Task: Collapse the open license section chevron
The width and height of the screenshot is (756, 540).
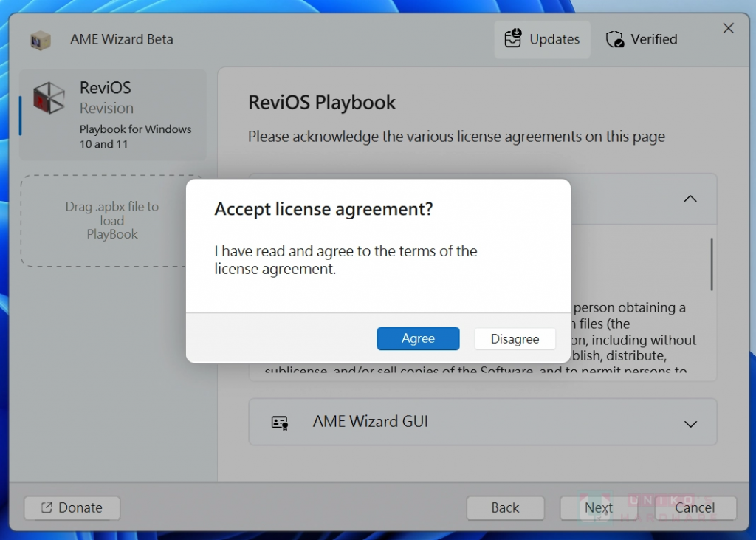Action: click(x=690, y=199)
